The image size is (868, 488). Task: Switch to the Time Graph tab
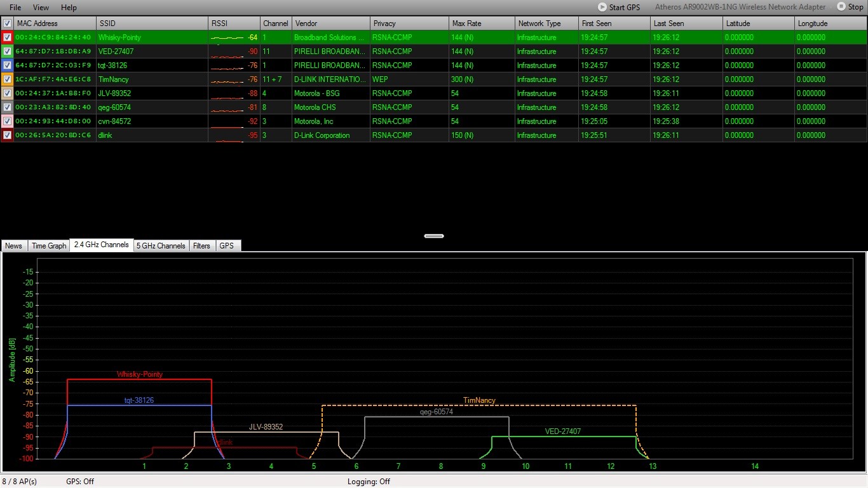tap(49, 246)
